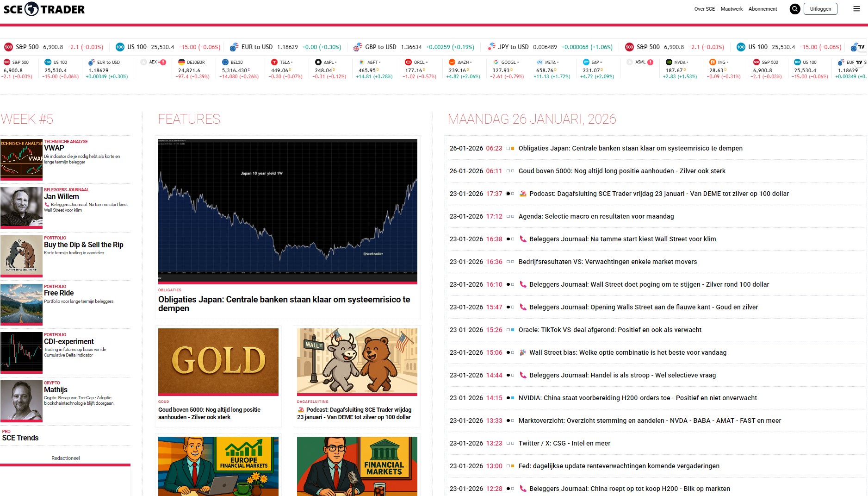
Task: Click US 100 25,530.4 in top ticker
Action: tap(168, 47)
